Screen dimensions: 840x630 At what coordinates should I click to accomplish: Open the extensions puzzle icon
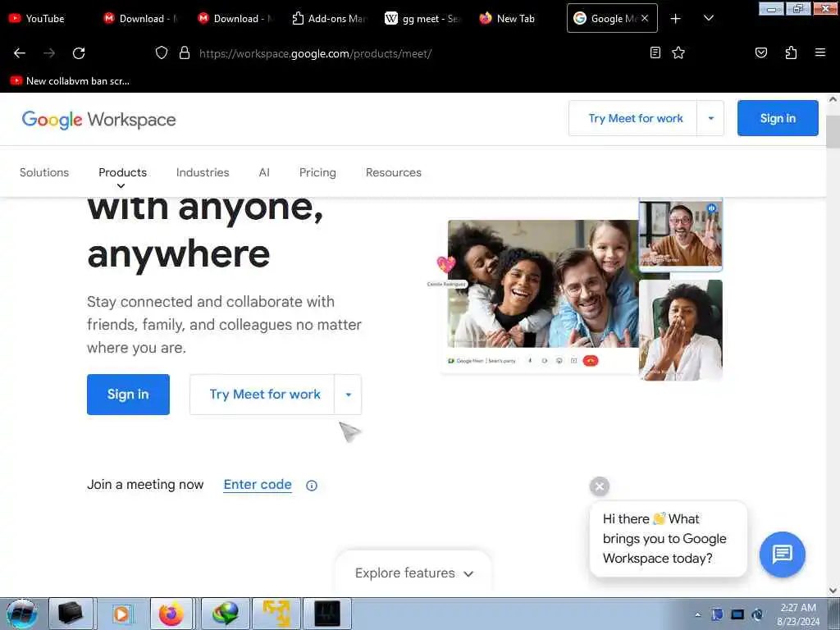[x=791, y=52]
